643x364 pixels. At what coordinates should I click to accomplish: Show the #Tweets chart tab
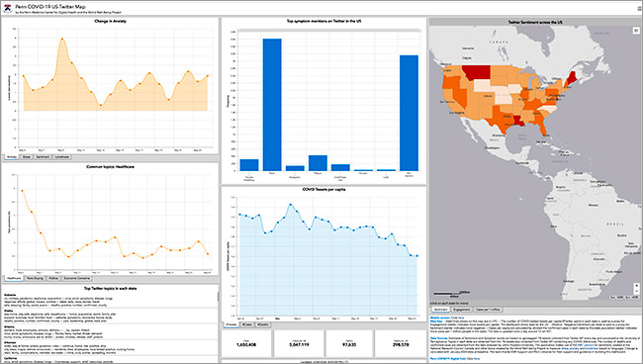point(231,324)
